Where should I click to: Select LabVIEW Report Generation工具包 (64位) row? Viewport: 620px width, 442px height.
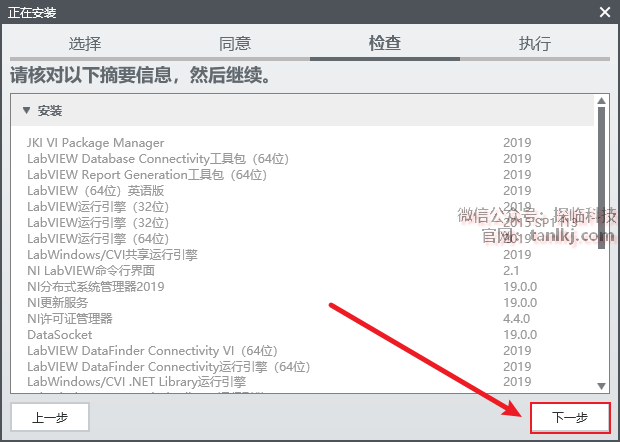pos(302,174)
